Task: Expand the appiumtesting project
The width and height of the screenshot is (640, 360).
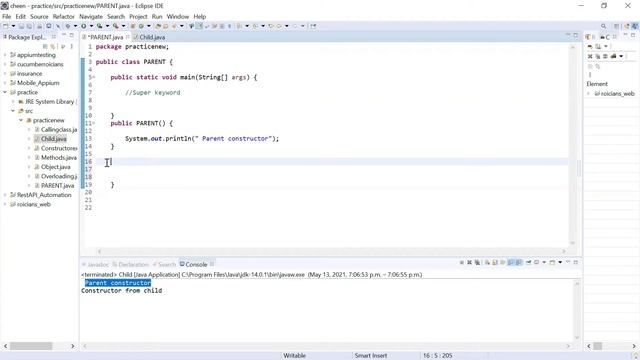Action: tap(5, 55)
